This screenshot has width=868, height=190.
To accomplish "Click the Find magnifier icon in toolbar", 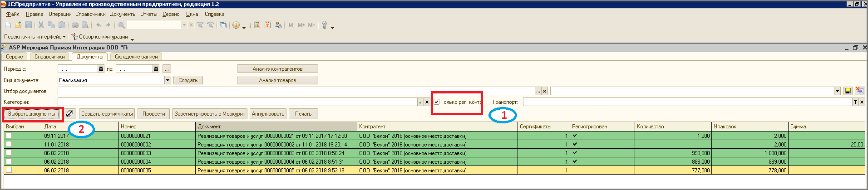I will point(121,25).
